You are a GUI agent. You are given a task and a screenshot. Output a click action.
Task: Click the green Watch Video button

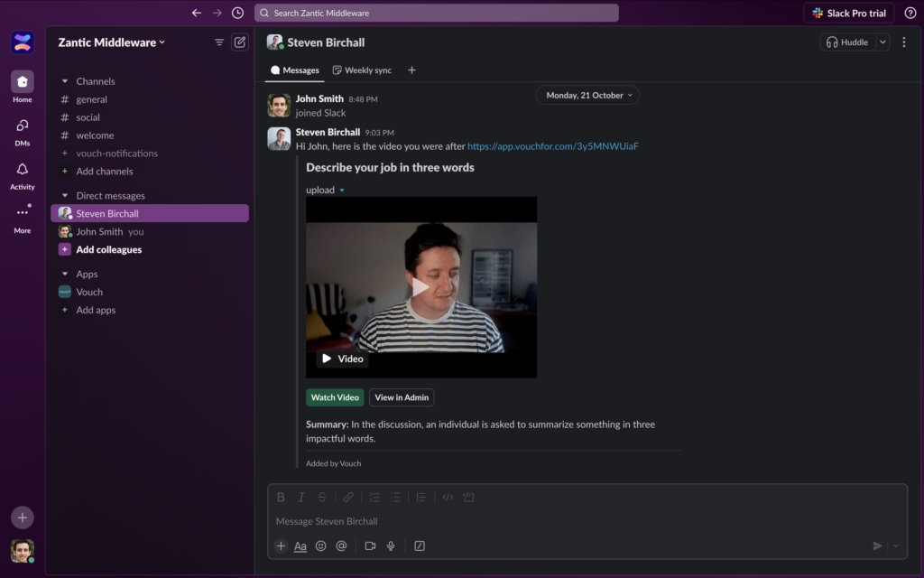tap(335, 397)
